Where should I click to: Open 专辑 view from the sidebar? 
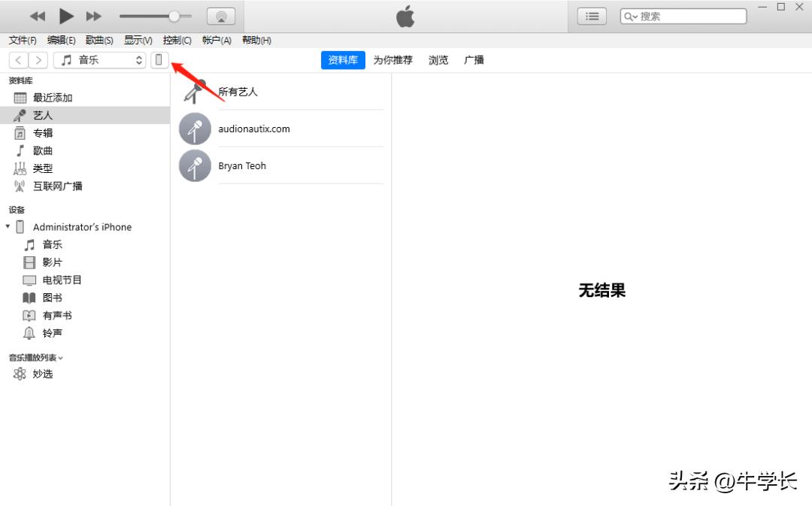pos(43,132)
